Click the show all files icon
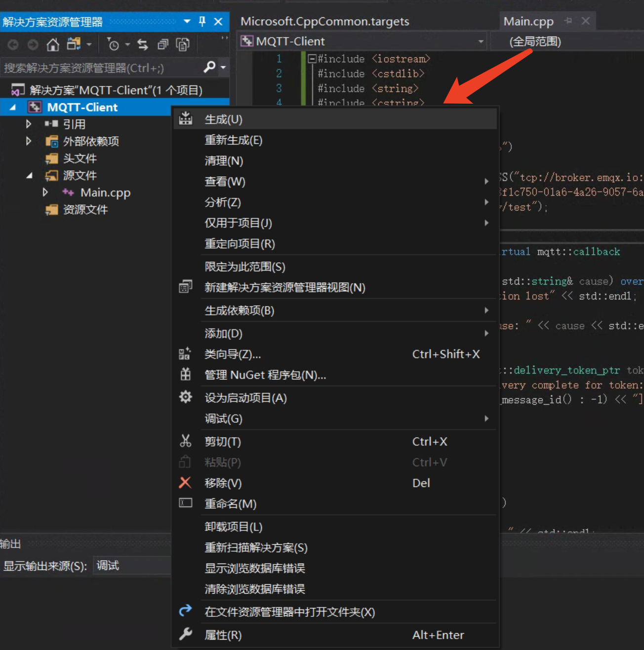 pyautogui.click(x=183, y=45)
